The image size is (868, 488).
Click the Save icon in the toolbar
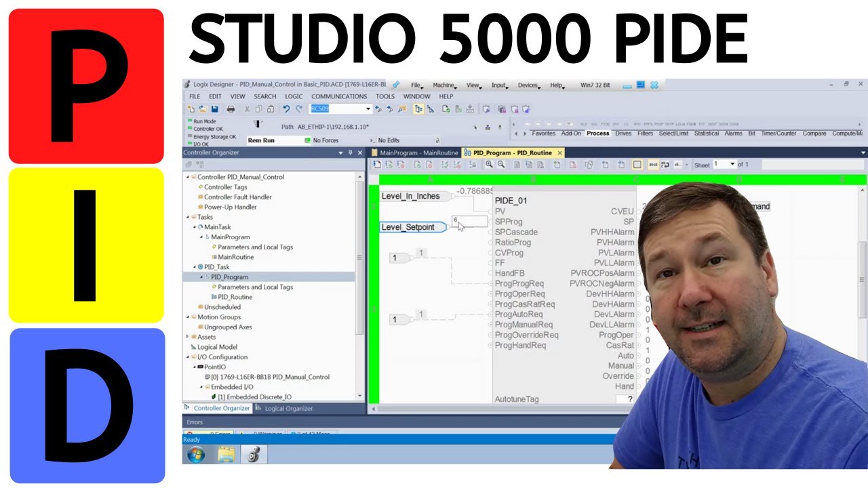(x=215, y=109)
